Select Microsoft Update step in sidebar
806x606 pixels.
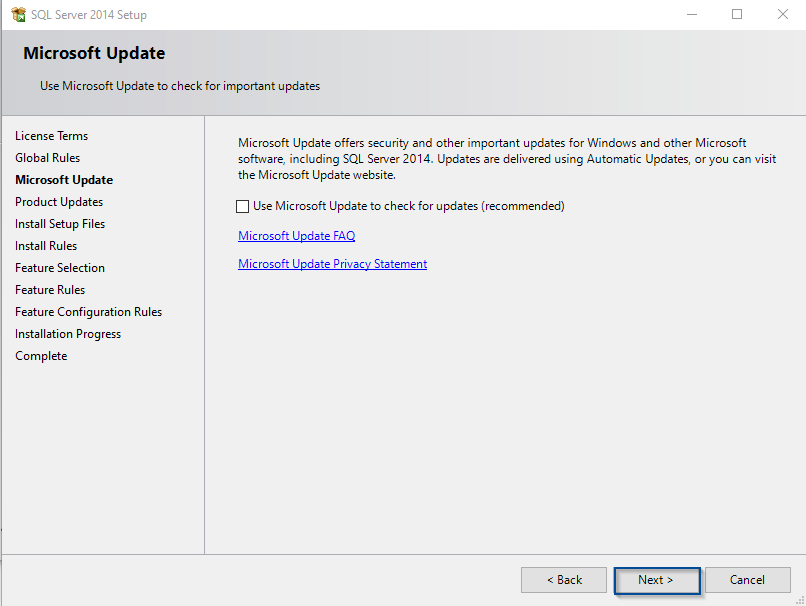point(64,180)
